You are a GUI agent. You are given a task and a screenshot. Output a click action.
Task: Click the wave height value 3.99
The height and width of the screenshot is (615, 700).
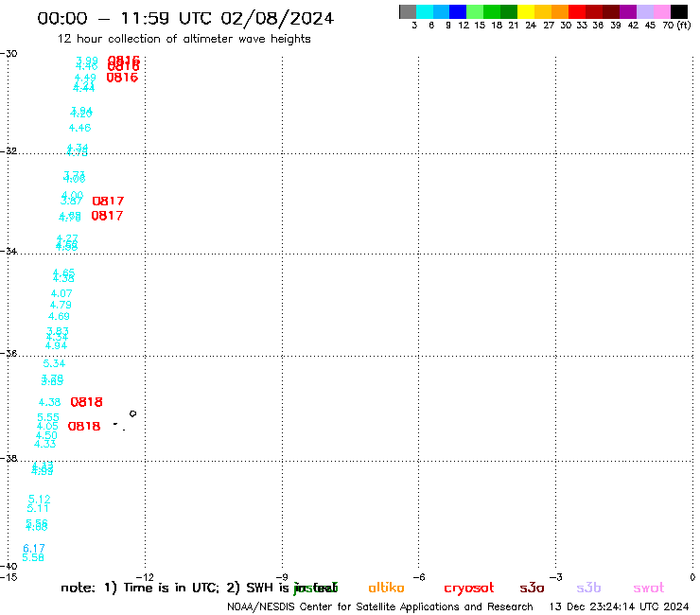(x=87, y=61)
